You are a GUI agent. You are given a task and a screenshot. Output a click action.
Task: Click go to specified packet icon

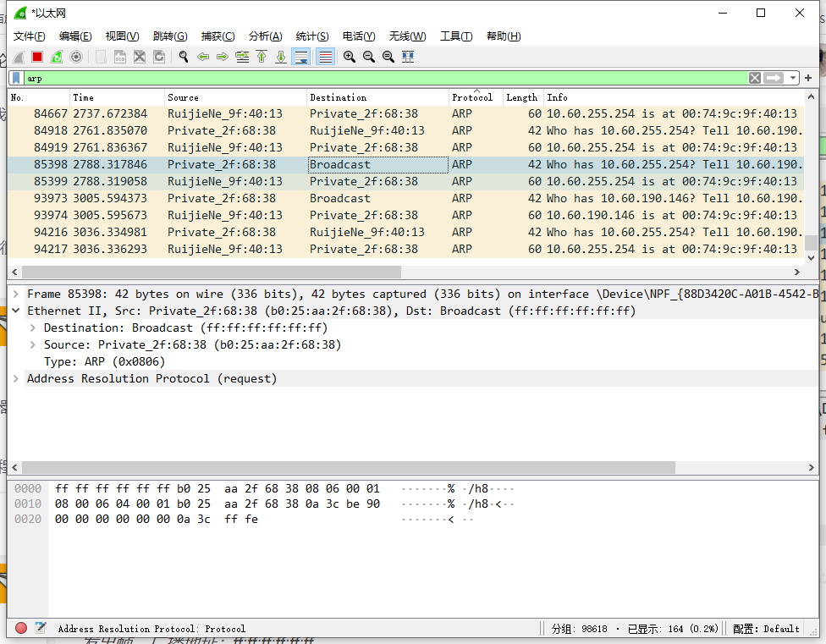click(242, 57)
